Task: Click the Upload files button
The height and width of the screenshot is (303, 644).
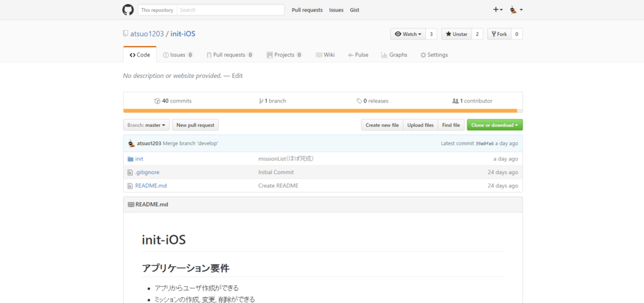Action: pos(421,125)
